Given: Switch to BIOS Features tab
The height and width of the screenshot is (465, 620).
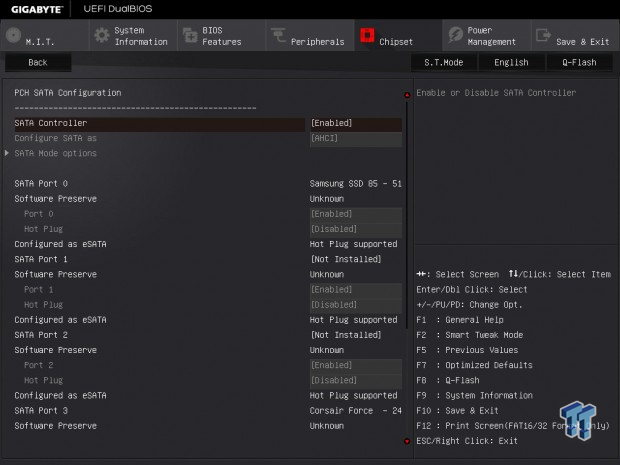Looking at the screenshot, I should 221,36.
